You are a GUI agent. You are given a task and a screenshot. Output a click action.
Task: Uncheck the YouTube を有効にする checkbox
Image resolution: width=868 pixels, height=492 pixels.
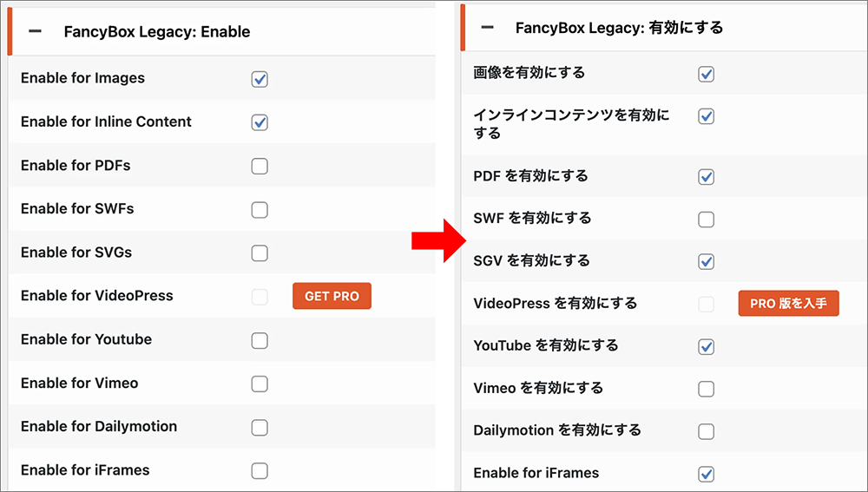(x=706, y=347)
